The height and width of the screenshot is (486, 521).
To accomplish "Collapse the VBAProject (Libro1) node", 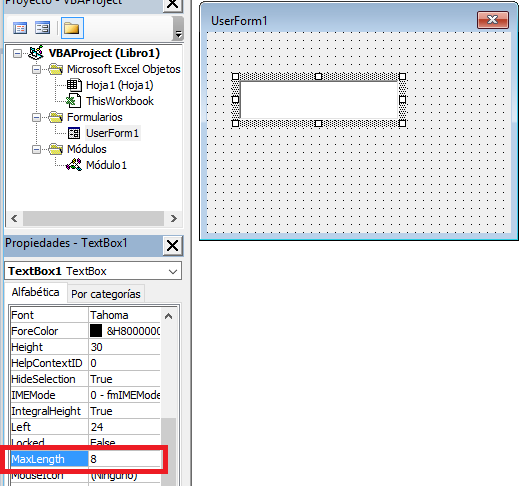I will (x=17, y=53).
